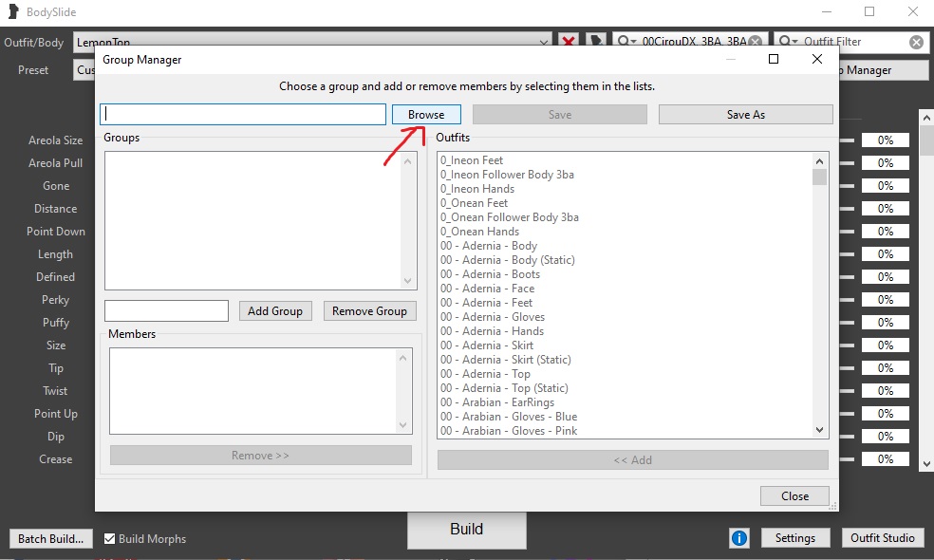This screenshot has width=934, height=560.
Task: Close the Group Manager via Close button
Action: click(x=794, y=495)
